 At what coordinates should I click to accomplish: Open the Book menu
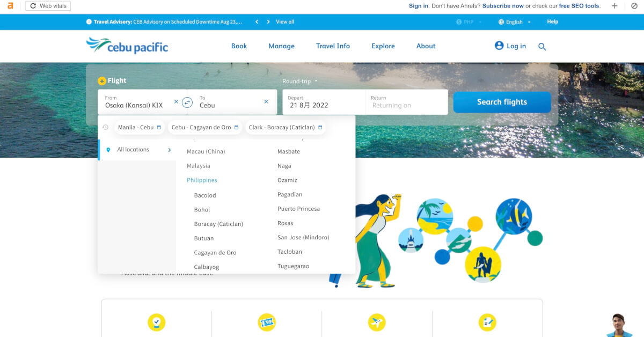pos(239,46)
